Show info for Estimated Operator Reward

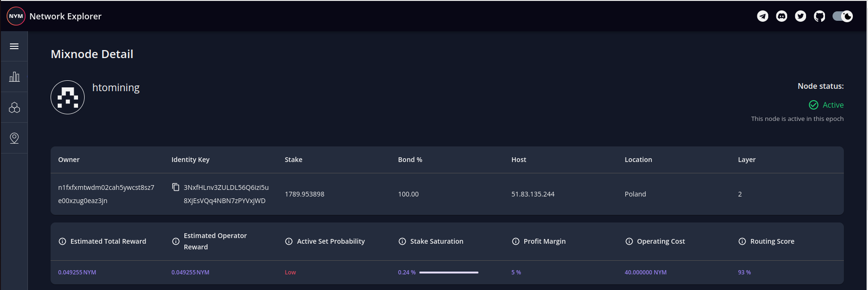[176, 241]
